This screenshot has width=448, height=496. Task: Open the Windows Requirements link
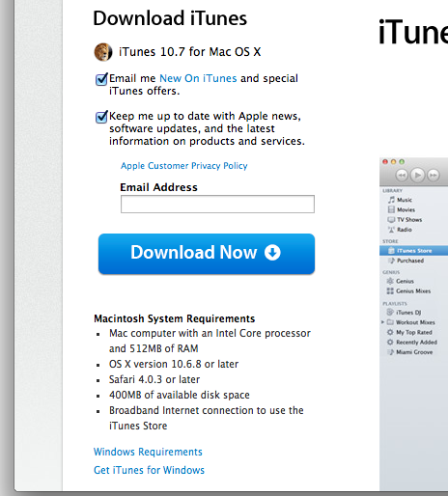click(148, 452)
